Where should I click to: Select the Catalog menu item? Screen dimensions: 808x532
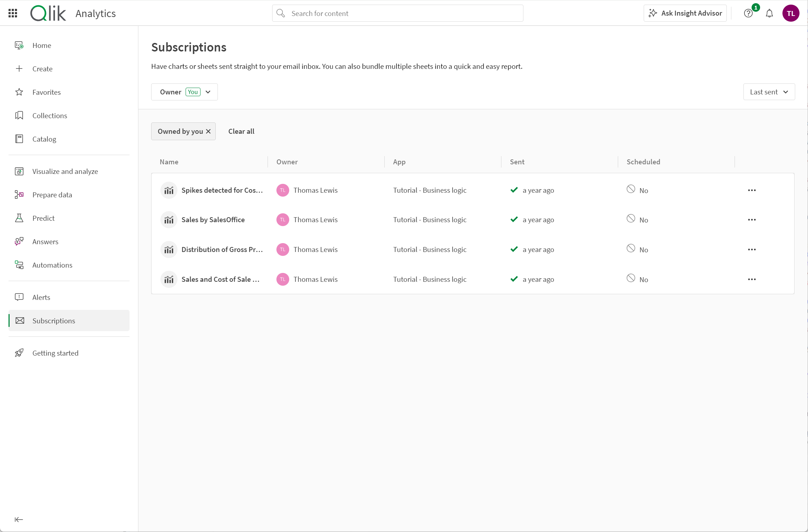[x=44, y=138]
